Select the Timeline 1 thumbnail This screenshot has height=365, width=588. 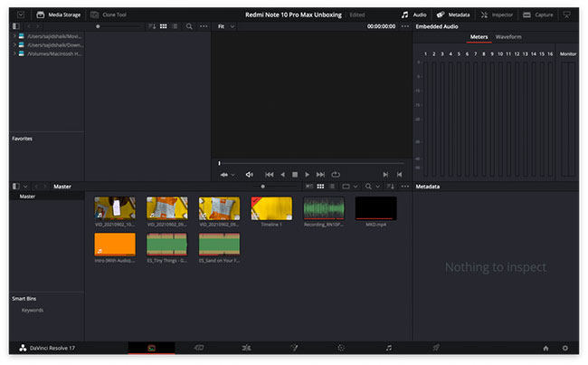pyautogui.click(x=271, y=208)
